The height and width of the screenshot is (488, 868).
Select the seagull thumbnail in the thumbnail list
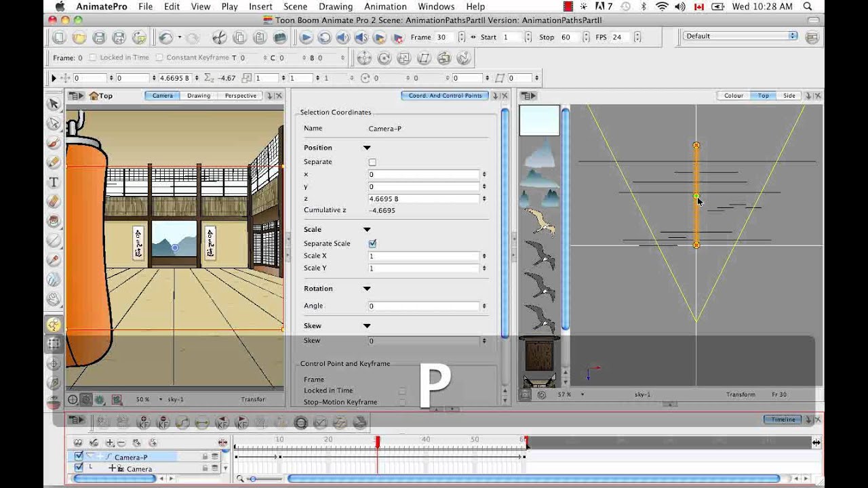(540, 222)
